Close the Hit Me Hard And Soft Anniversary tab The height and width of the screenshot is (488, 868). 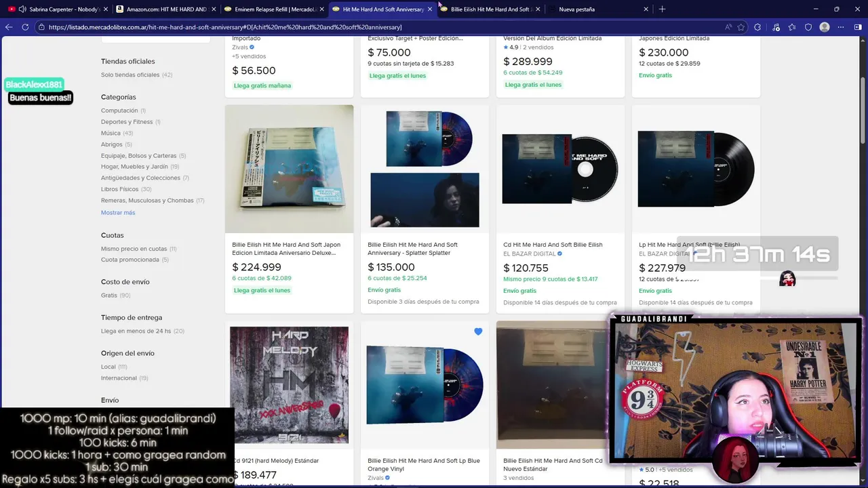(429, 9)
